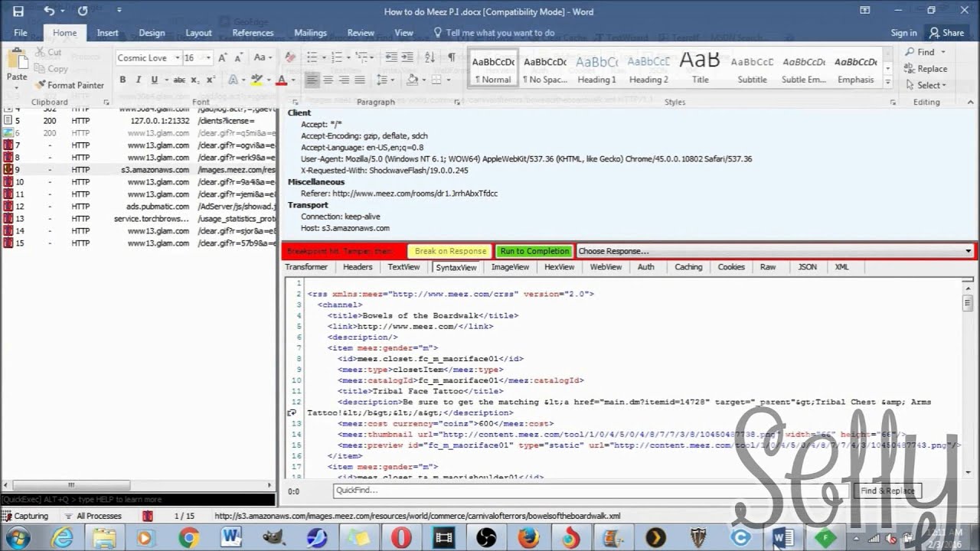This screenshot has width=980, height=551.
Task: Expand the Choose Response dropdown
Action: [968, 251]
